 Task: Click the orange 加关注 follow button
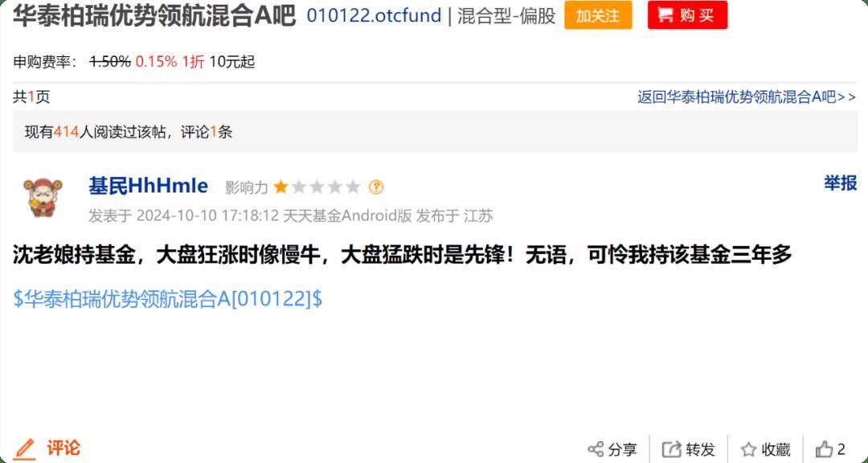(598, 15)
